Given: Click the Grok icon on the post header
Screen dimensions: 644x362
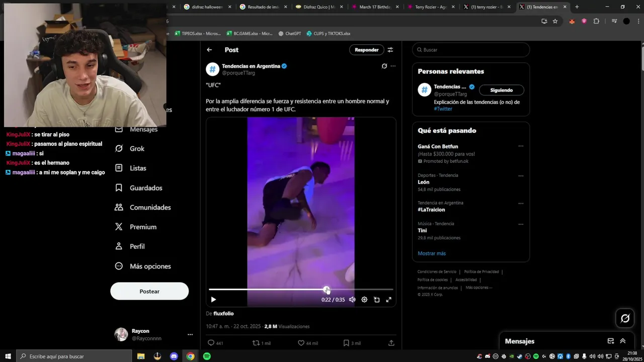Looking at the screenshot, I should pyautogui.click(x=384, y=66).
